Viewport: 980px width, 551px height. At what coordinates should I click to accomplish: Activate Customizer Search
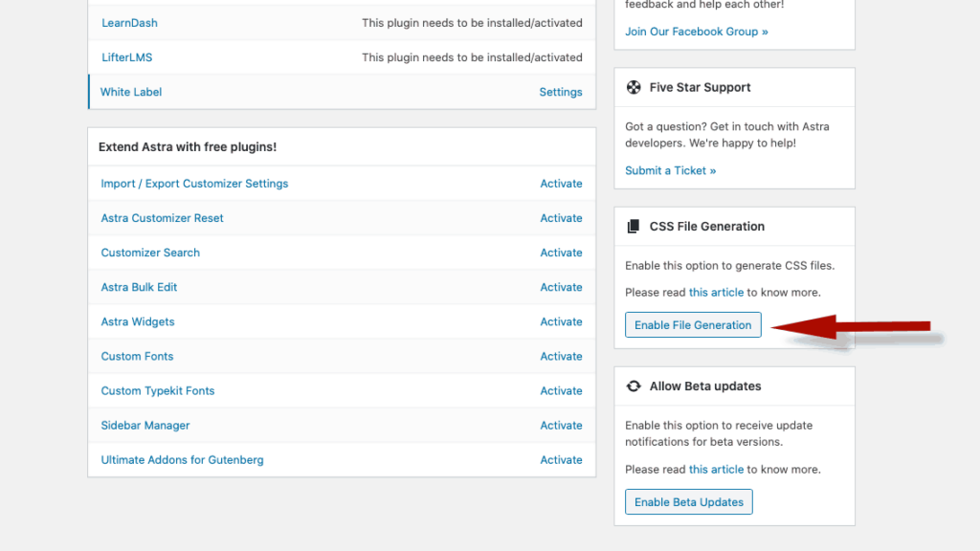[561, 252]
